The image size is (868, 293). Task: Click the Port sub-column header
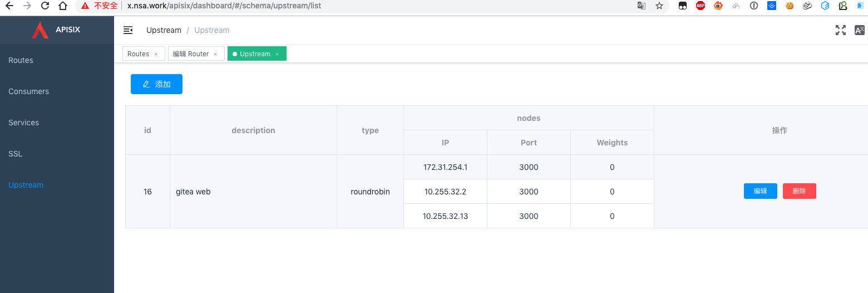click(529, 143)
